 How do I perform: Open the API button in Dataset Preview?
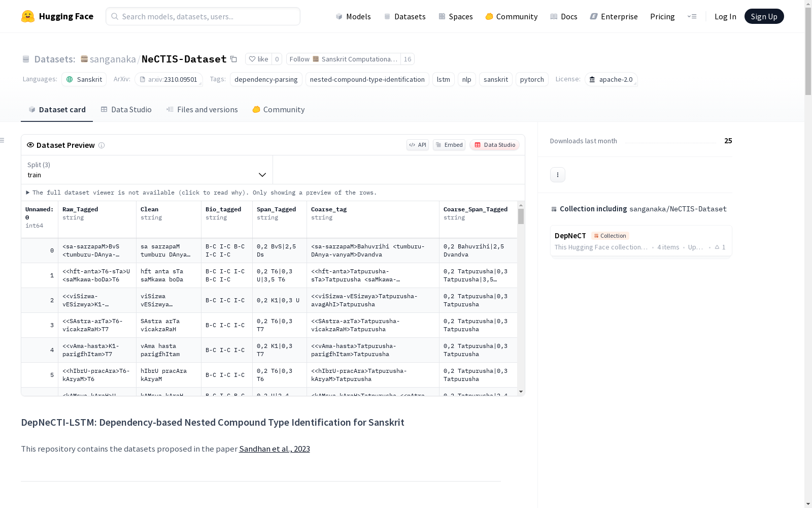coord(418,145)
